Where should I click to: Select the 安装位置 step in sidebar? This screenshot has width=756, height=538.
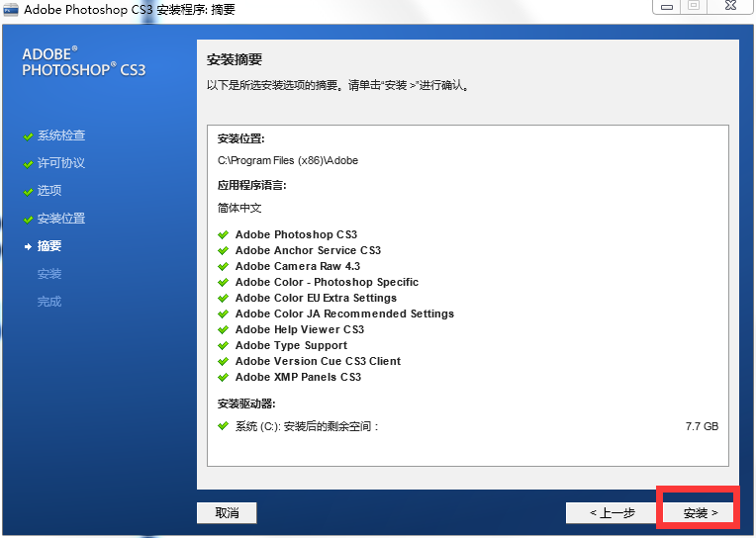(x=61, y=219)
